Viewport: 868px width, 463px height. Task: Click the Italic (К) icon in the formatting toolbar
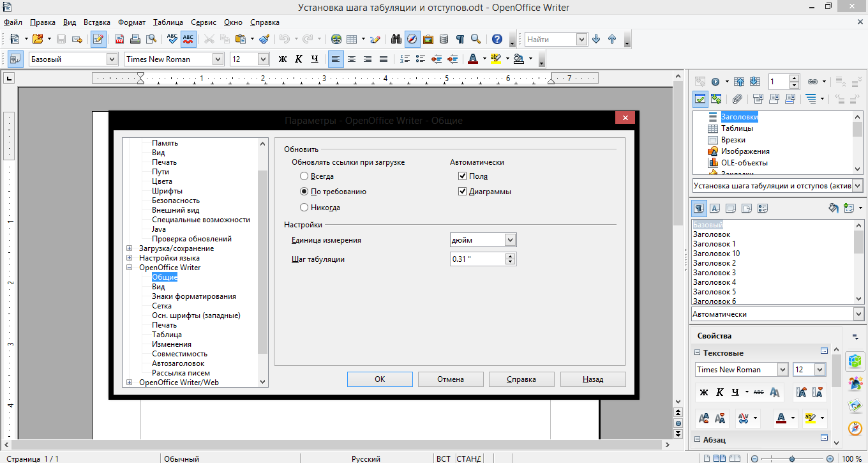(299, 59)
